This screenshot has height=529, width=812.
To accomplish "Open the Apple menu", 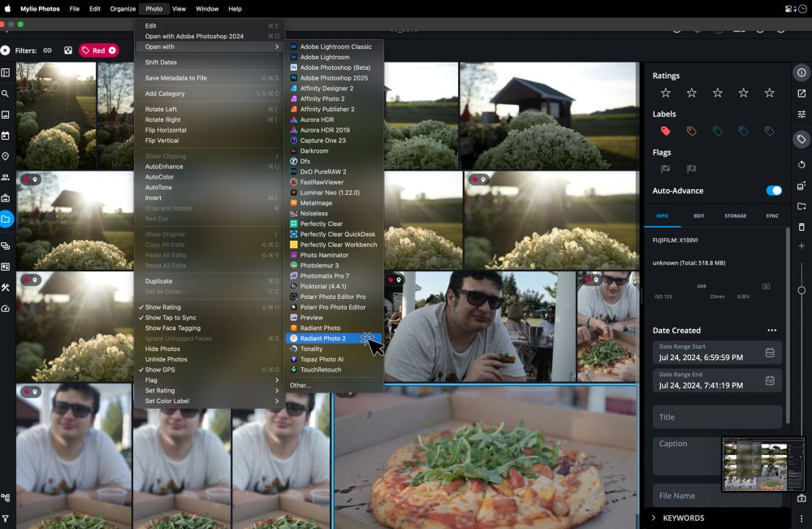I will (x=7, y=8).
